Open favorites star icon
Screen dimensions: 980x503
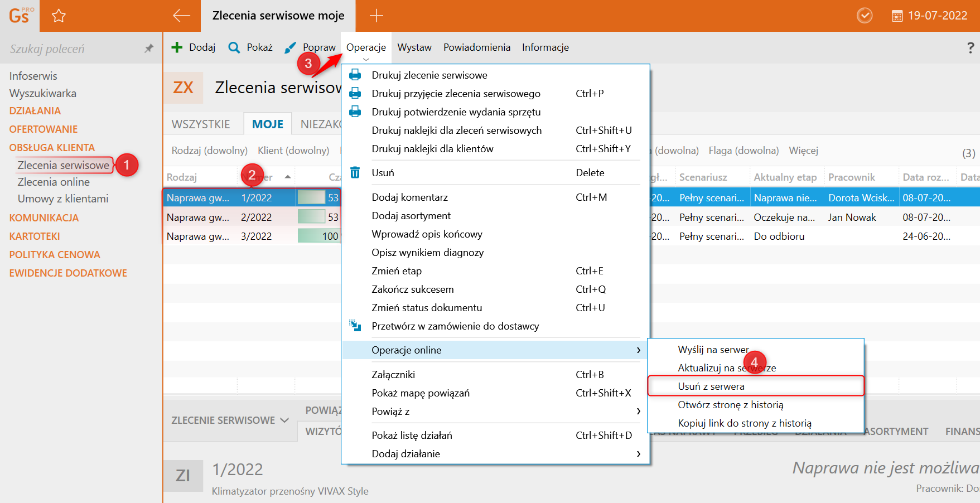point(59,16)
